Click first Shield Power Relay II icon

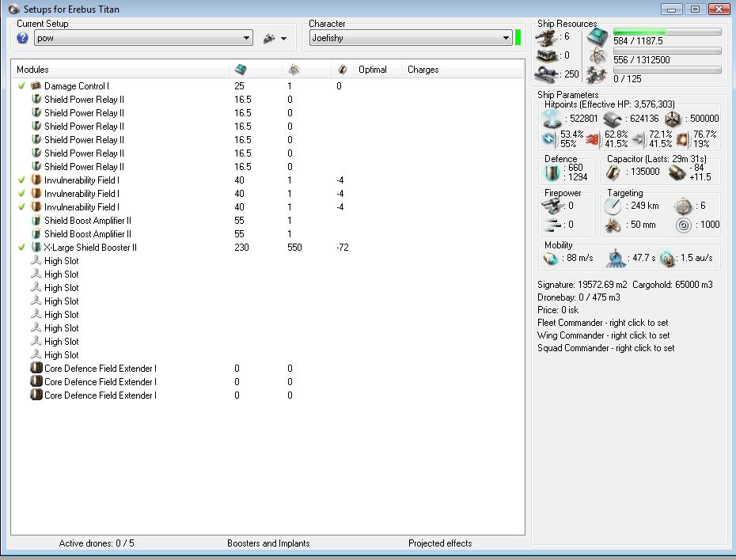pyautogui.click(x=36, y=100)
